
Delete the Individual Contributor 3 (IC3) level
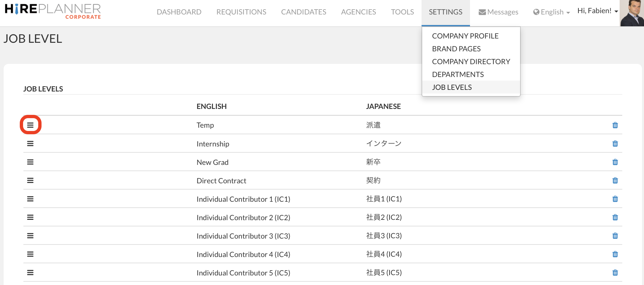[615, 236]
